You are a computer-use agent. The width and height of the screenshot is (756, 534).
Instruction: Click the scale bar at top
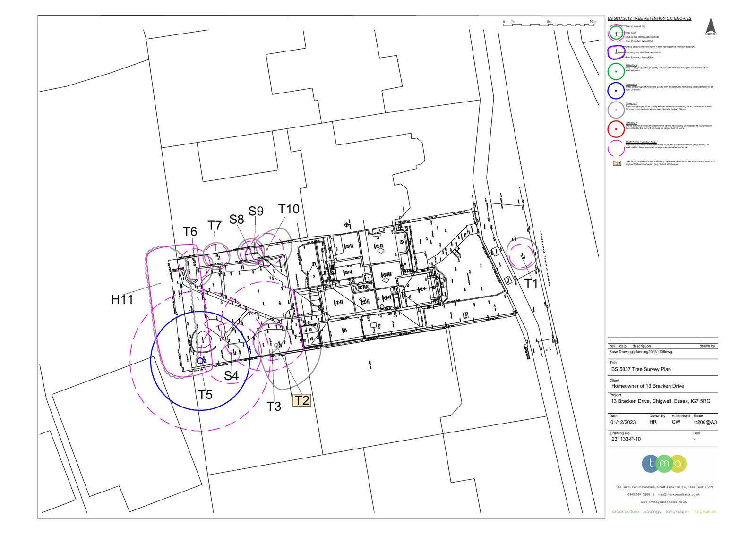click(548, 23)
